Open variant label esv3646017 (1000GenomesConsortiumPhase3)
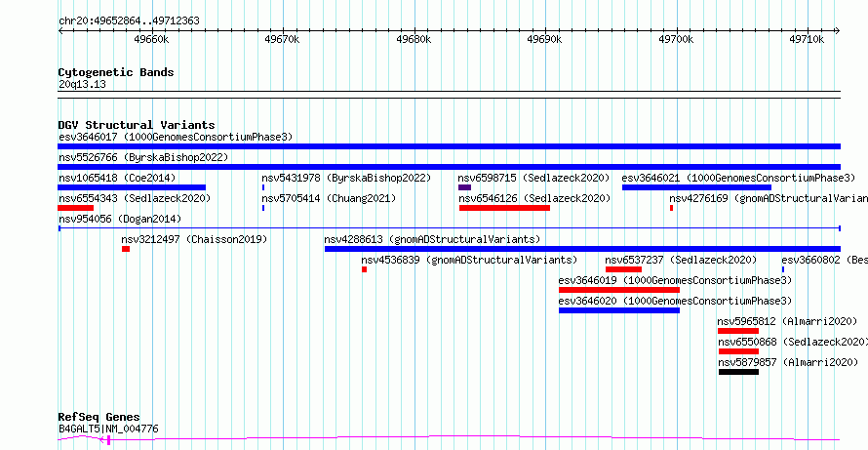 coord(176,137)
